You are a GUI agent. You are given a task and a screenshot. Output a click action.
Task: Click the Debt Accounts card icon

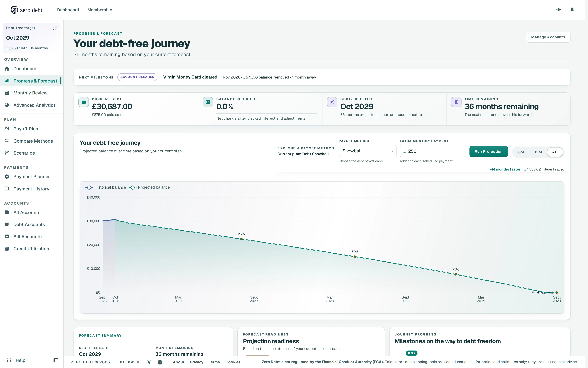(7, 224)
